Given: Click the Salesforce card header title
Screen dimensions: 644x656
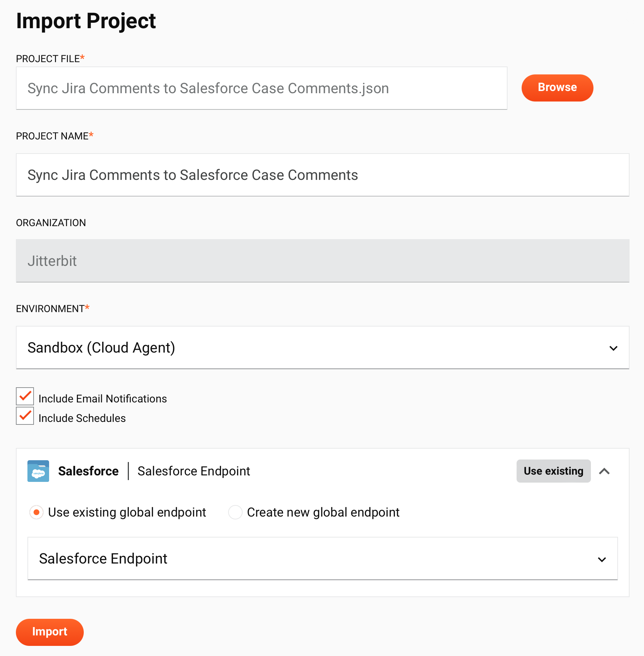Looking at the screenshot, I should coord(88,471).
